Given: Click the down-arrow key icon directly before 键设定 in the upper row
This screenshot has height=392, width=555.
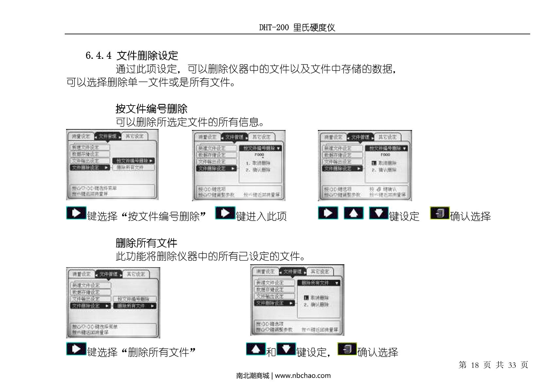Looking at the screenshot, I should [378, 213].
